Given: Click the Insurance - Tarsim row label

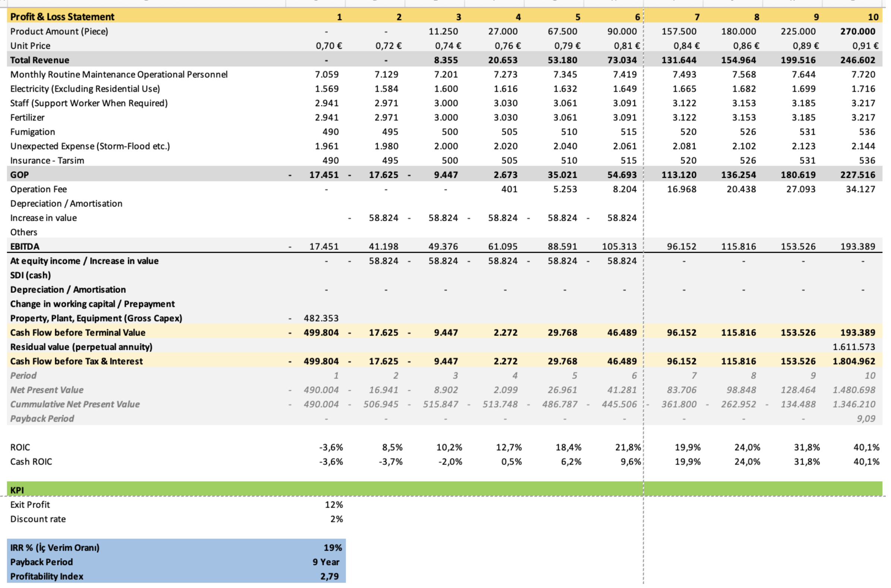Looking at the screenshot, I should pyautogui.click(x=47, y=161).
